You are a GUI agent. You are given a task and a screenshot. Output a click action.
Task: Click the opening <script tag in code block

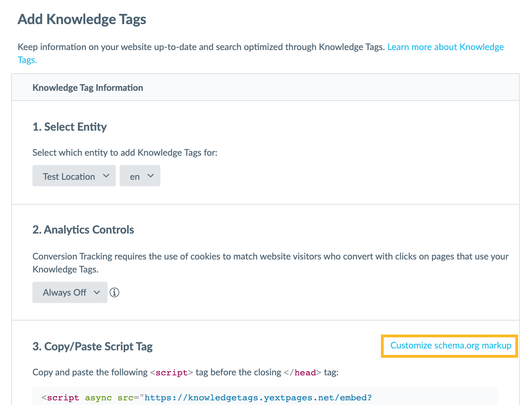(60, 398)
